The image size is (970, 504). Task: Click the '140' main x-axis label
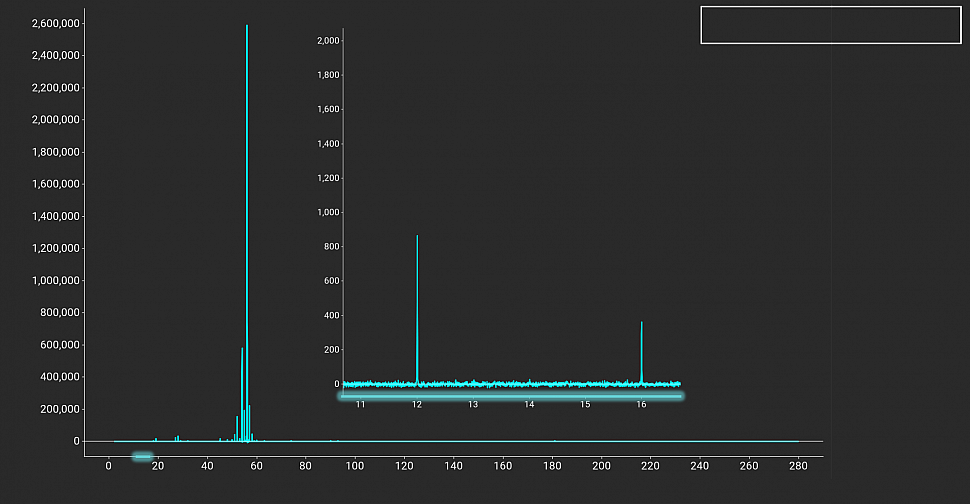coord(453,466)
